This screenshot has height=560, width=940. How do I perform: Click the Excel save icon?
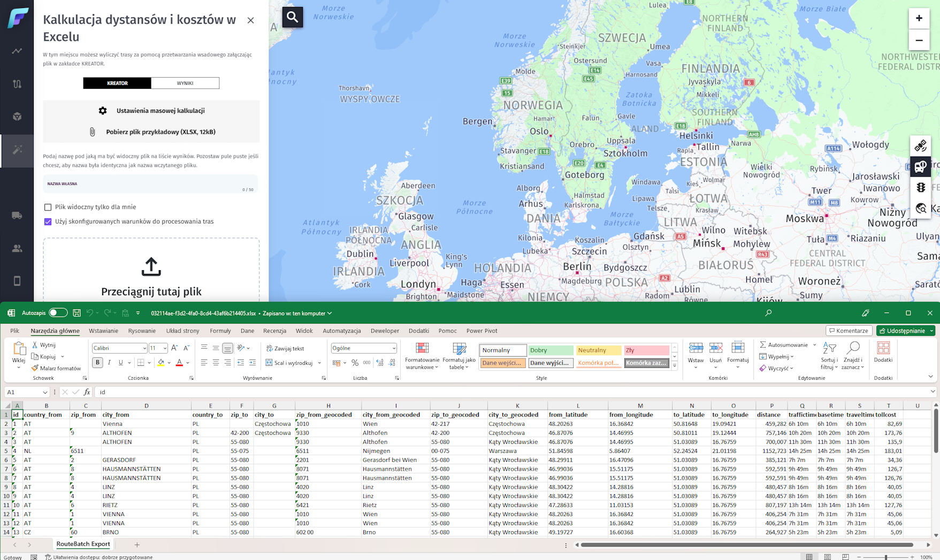click(x=77, y=313)
